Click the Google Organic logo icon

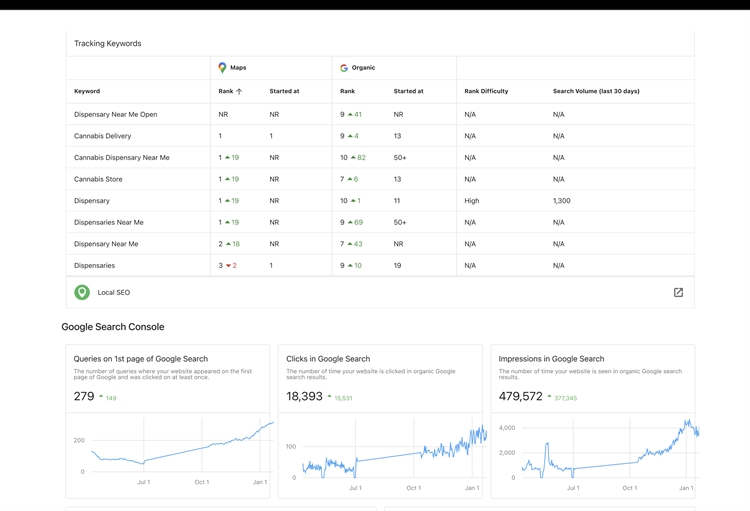pyautogui.click(x=344, y=68)
